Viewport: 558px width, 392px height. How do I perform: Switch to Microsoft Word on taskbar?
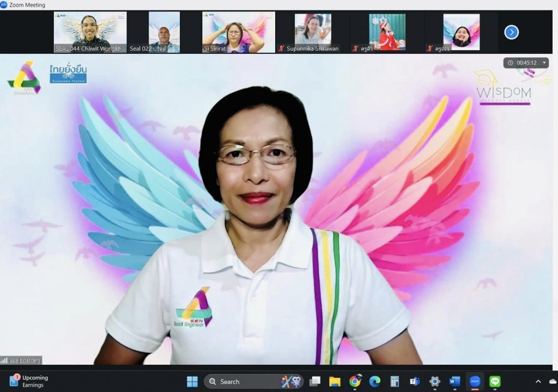(x=454, y=382)
